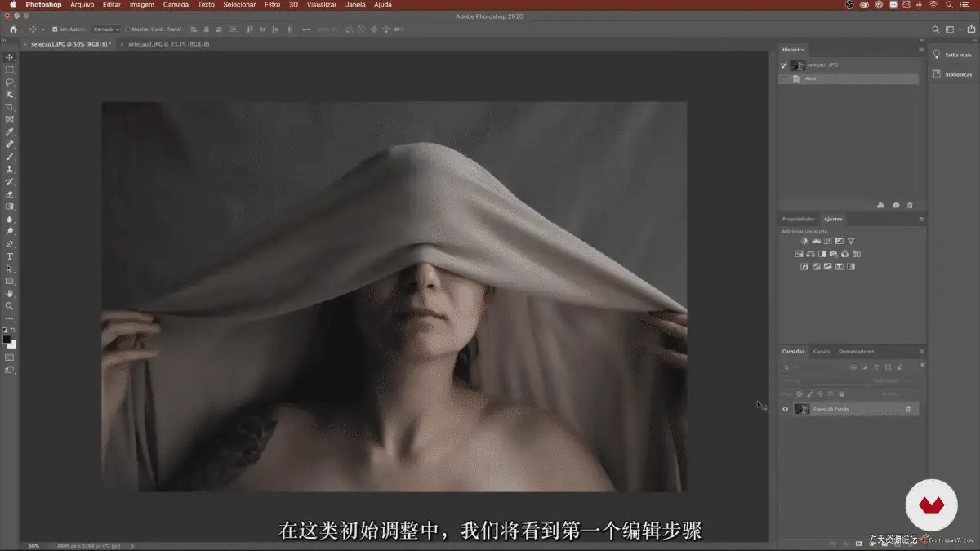The width and height of the screenshot is (980, 551).
Task: Toggle lock position
Action: coord(820,393)
